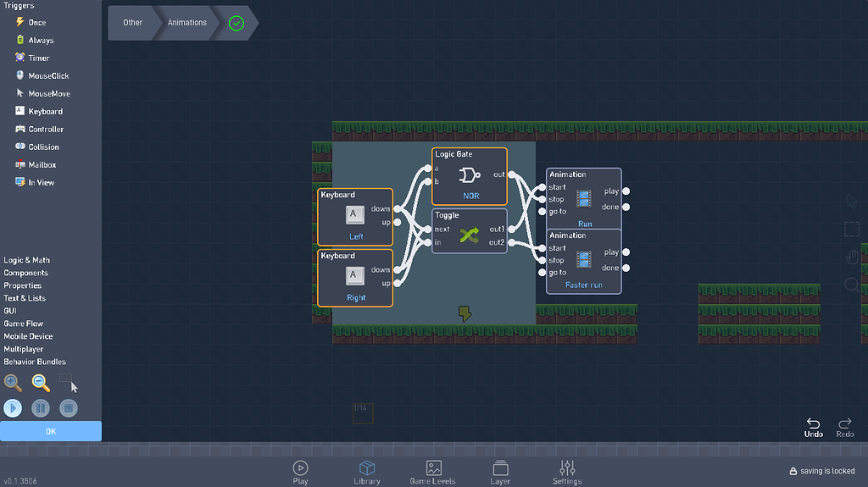Select the Keyboard Left node key icon

coord(355,215)
